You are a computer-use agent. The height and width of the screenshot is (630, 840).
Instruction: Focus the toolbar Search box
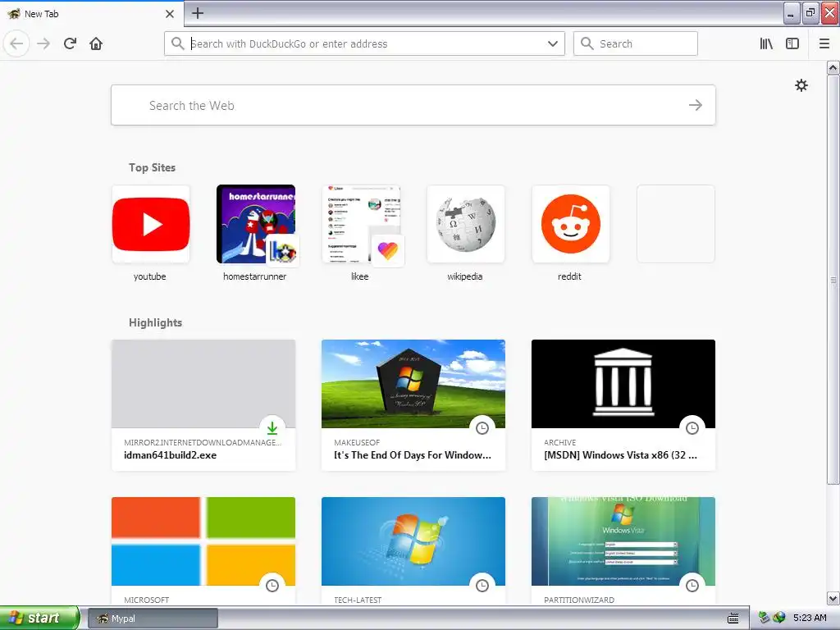(x=636, y=43)
